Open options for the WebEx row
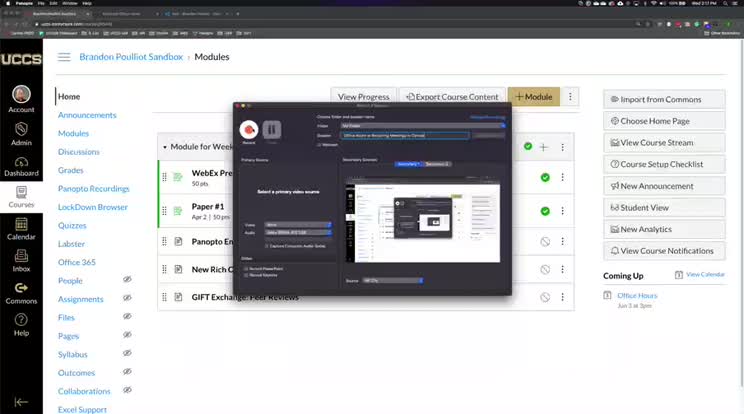 pyautogui.click(x=563, y=177)
